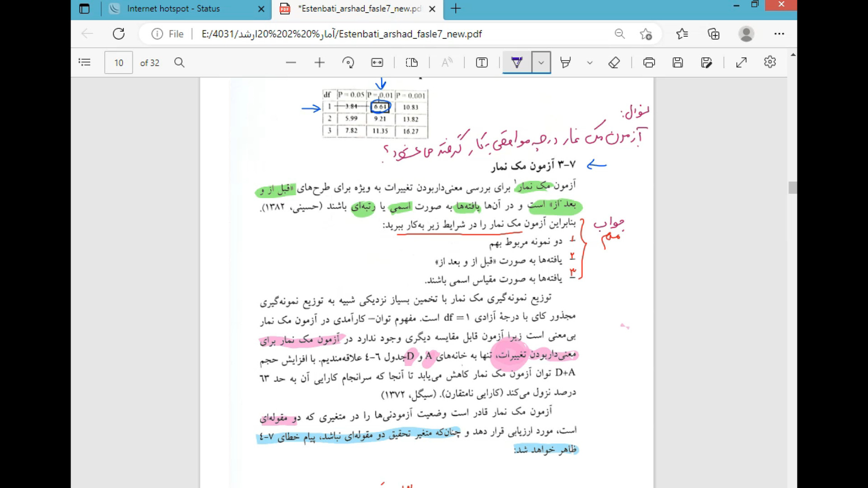The height and width of the screenshot is (488, 868).
Task: Select the Erase tool
Action: pos(614,62)
